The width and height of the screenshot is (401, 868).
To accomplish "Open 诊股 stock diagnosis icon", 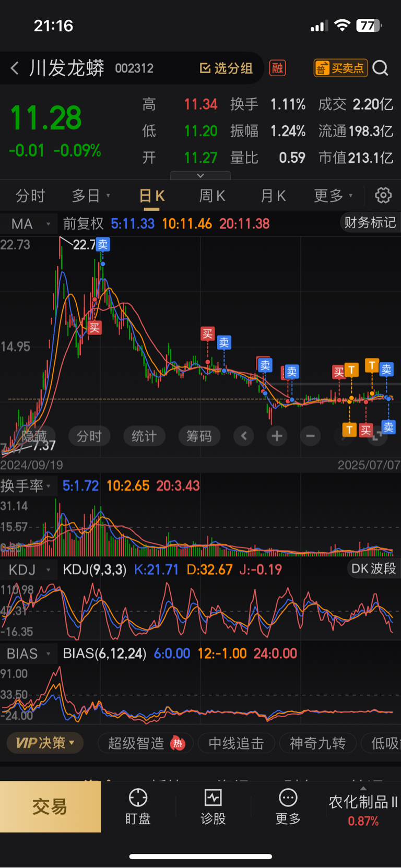I will 213,806.
